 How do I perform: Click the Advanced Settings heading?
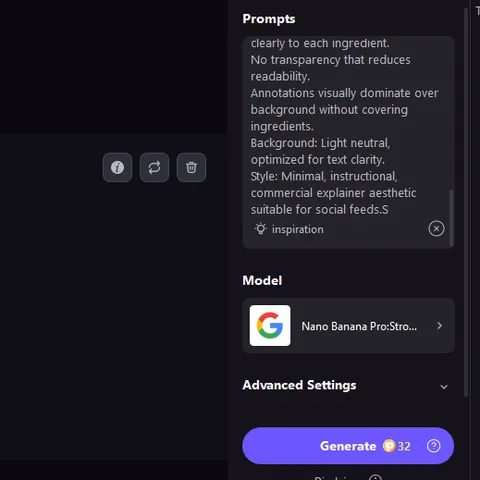[x=299, y=385]
